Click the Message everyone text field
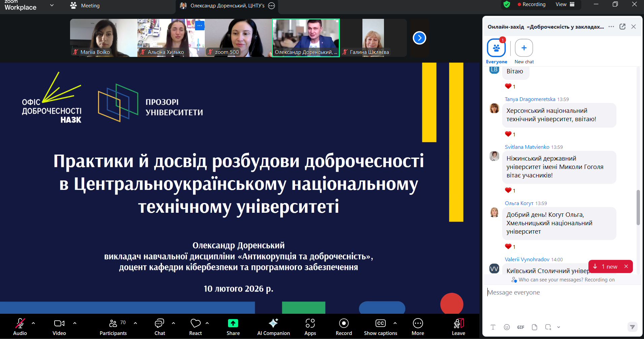This screenshot has height=339, width=644. coord(559,293)
